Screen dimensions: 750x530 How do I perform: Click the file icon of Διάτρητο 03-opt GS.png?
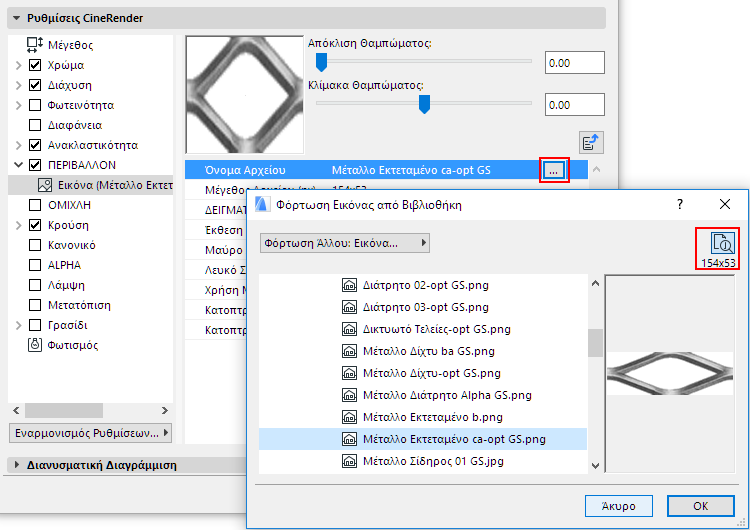click(349, 307)
